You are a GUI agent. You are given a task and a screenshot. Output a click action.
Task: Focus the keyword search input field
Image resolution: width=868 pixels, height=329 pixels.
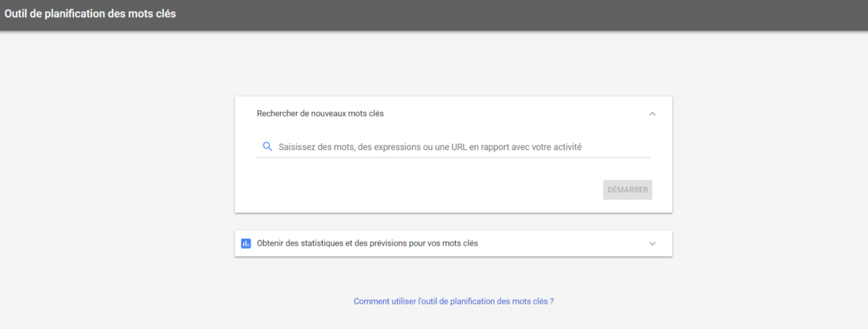click(459, 147)
